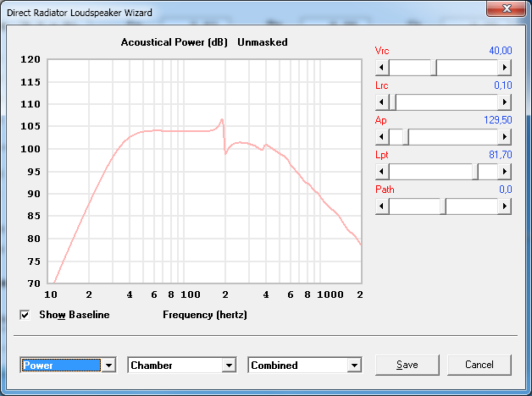Open the Power dropdown arrow

click(x=109, y=366)
